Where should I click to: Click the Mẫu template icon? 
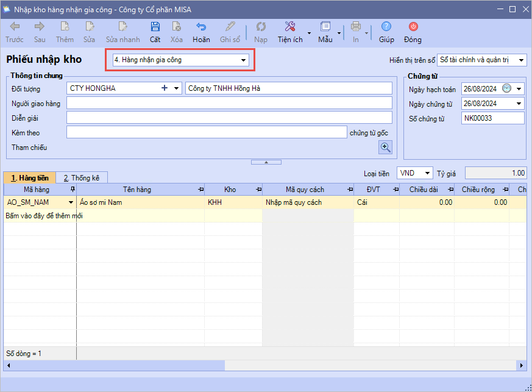[325, 26]
